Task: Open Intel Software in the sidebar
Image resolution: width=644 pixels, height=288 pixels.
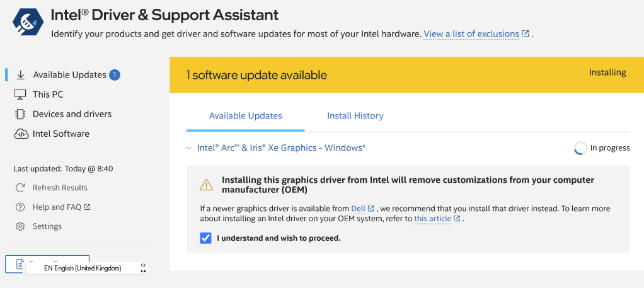Action: point(60,134)
